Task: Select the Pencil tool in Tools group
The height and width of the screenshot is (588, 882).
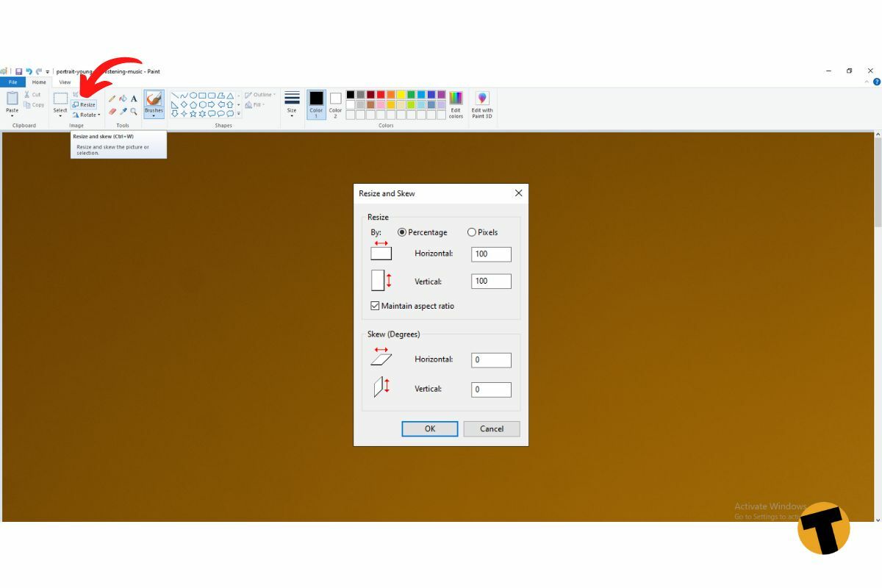Action: point(112,98)
